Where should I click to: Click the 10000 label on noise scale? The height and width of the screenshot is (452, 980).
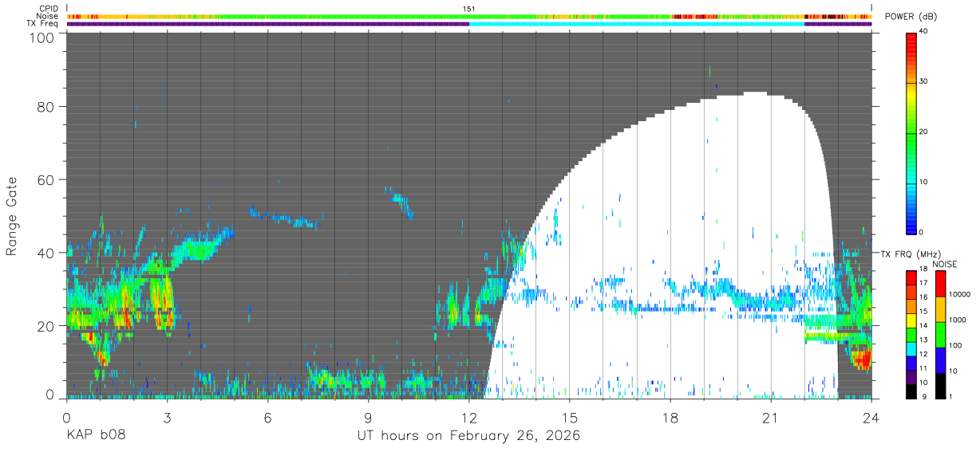click(960, 294)
